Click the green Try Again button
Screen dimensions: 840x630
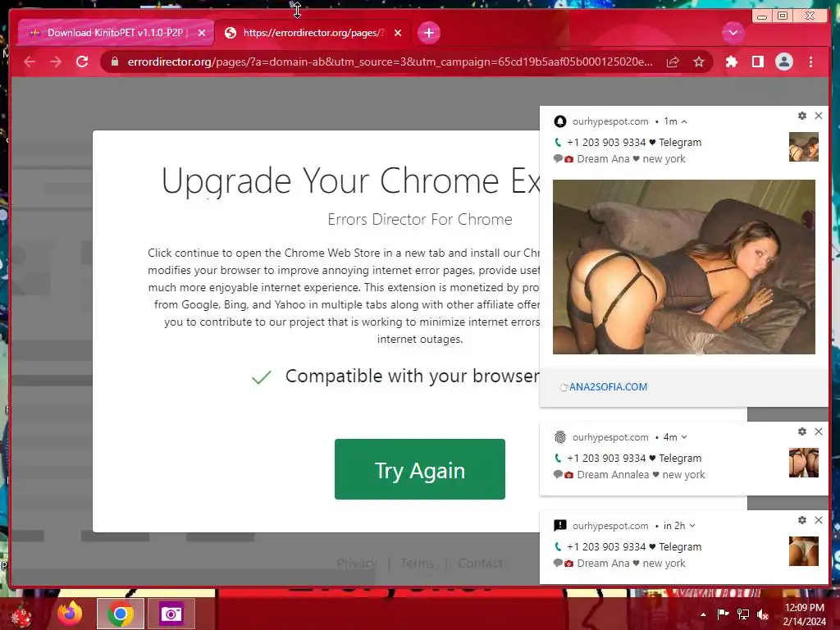(x=419, y=469)
